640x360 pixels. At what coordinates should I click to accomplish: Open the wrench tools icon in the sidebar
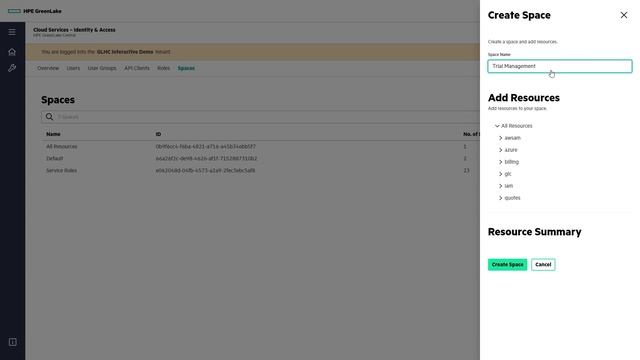[12, 68]
